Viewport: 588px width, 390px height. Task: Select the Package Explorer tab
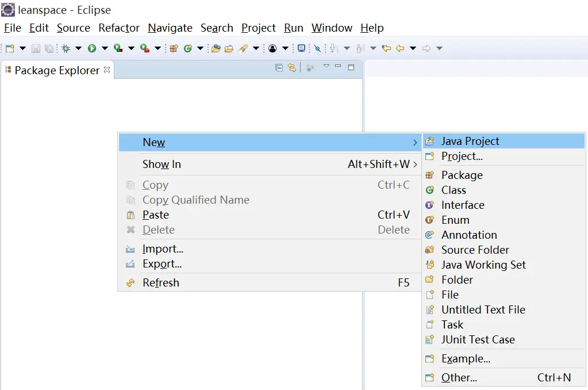click(57, 70)
